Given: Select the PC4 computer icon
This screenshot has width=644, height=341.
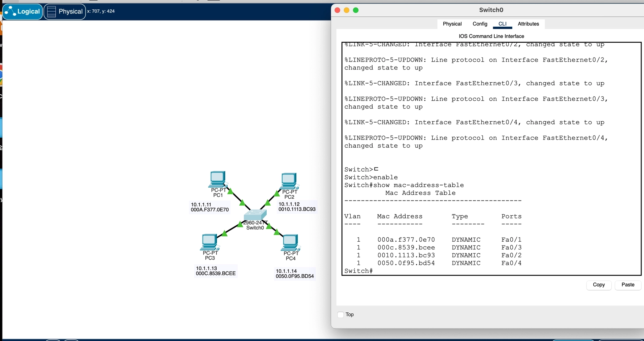Looking at the screenshot, I should click(x=290, y=242).
